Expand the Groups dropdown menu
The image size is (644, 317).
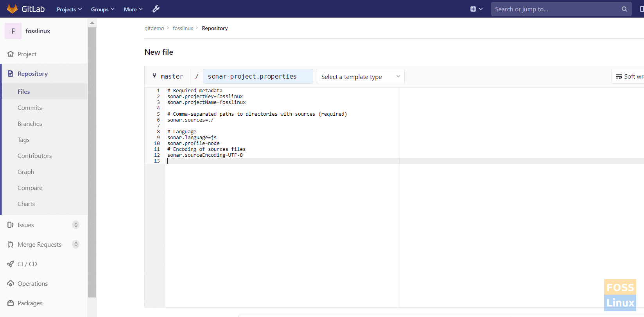point(102,9)
